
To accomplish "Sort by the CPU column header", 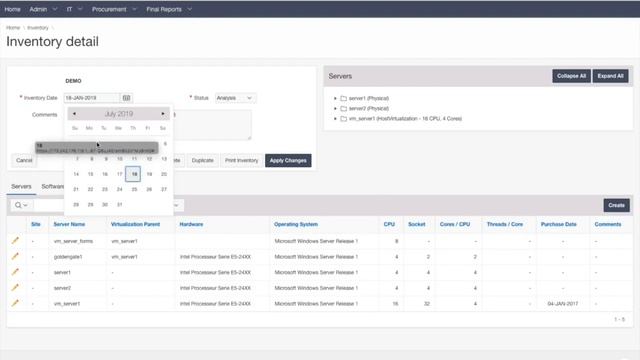I will tap(389, 224).
